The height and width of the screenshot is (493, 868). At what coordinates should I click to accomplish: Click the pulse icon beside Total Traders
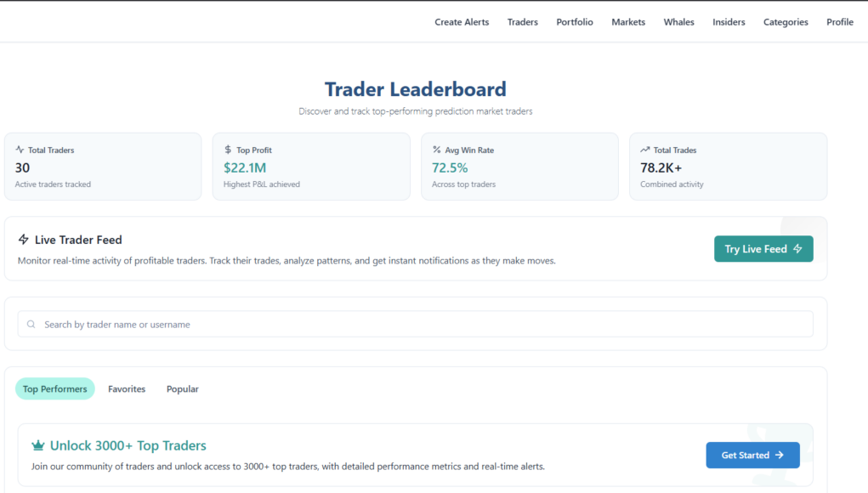[20, 150]
